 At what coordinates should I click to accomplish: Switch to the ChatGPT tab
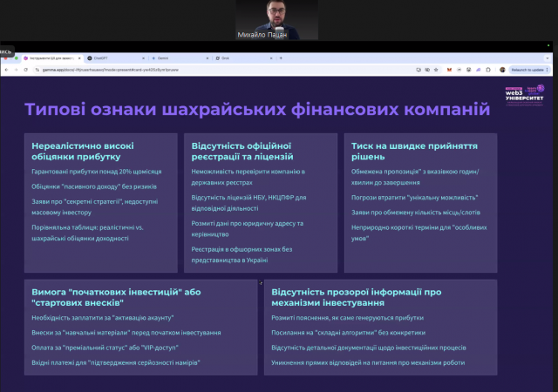pos(116,58)
